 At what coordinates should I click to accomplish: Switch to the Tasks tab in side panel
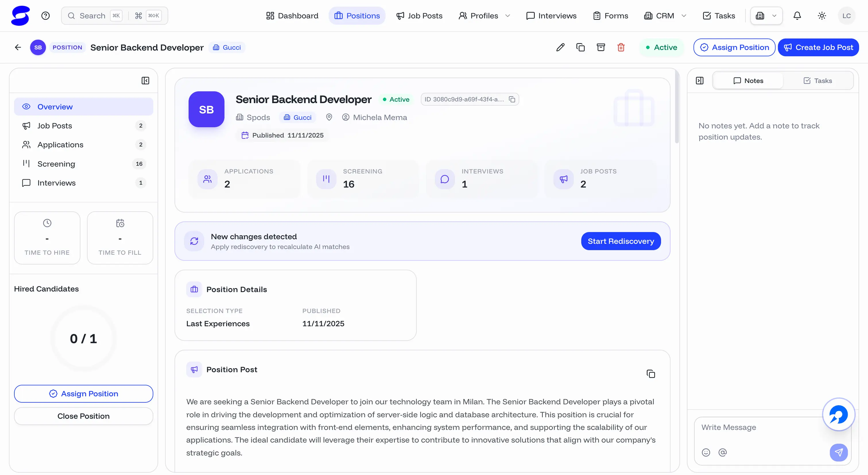tap(818, 81)
